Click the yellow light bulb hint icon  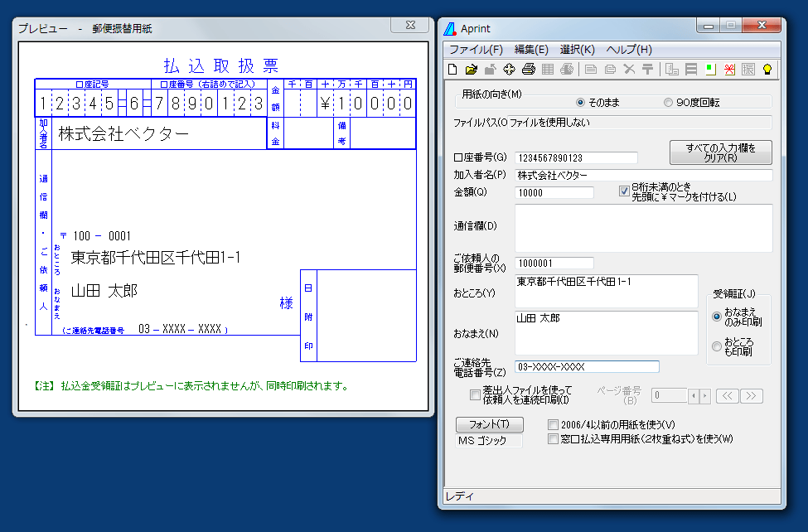(767, 69)
